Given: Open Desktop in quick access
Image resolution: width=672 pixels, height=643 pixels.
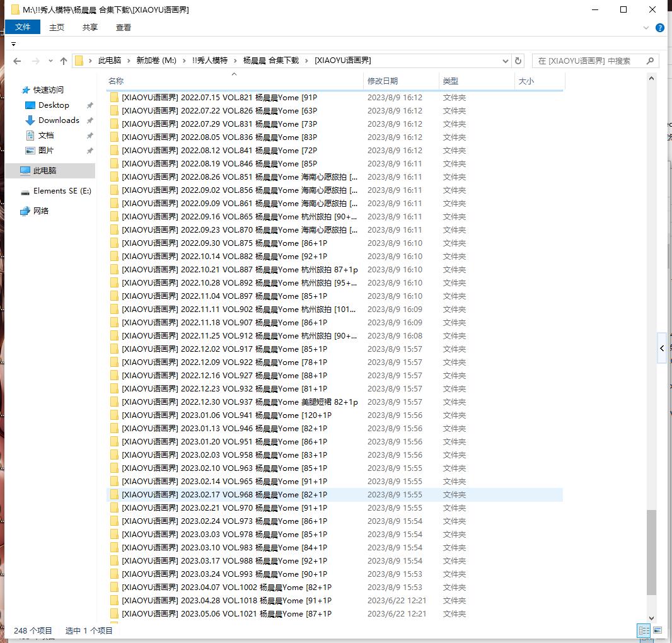Looking at the screenshot, I should pos(54,105).
